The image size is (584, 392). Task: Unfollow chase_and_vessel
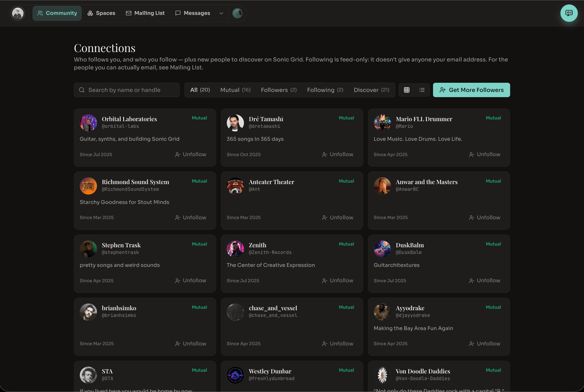338,343
